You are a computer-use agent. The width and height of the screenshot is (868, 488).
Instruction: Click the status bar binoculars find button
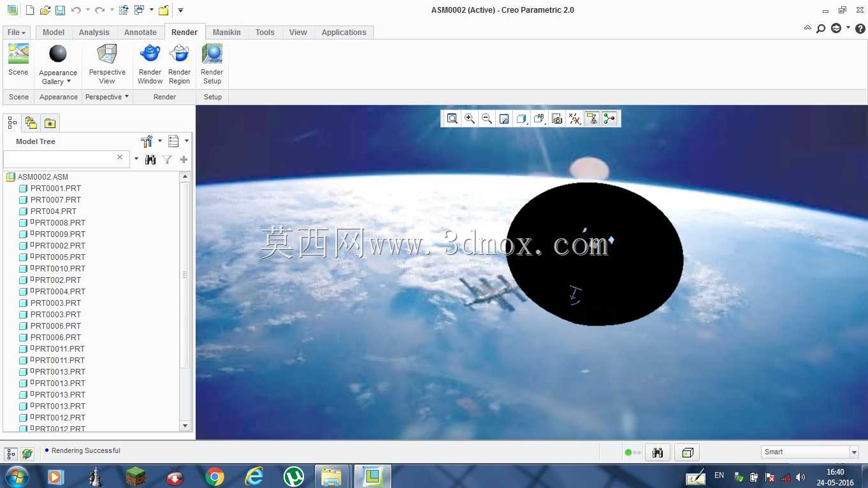pos(658,452)
